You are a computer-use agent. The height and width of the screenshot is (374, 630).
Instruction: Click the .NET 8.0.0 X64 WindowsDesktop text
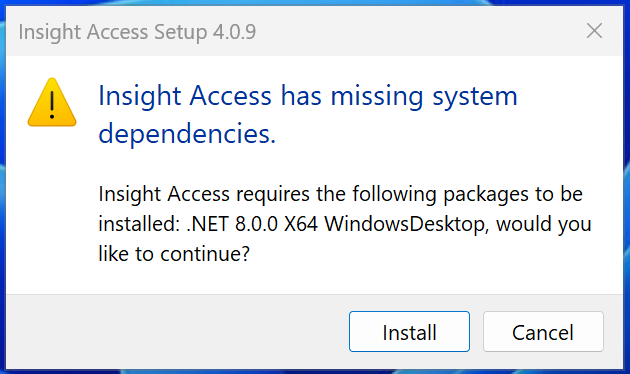[x=338, y=224]
